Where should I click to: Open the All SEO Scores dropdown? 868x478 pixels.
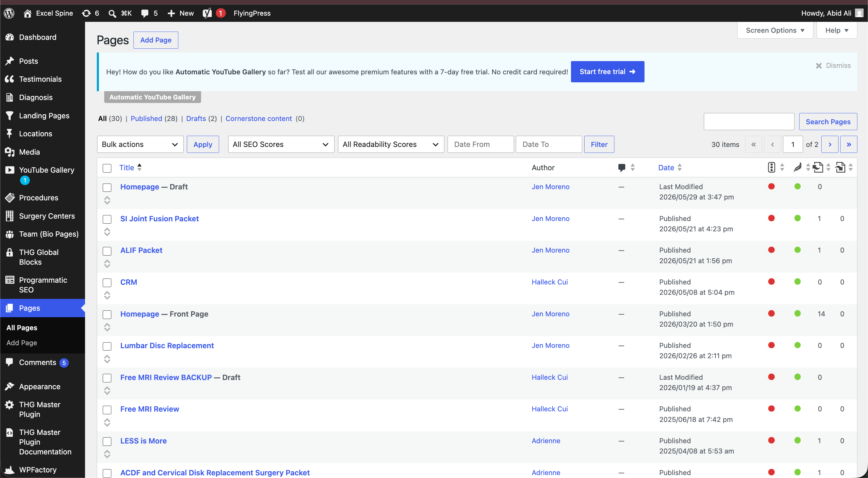coord(281,144)
